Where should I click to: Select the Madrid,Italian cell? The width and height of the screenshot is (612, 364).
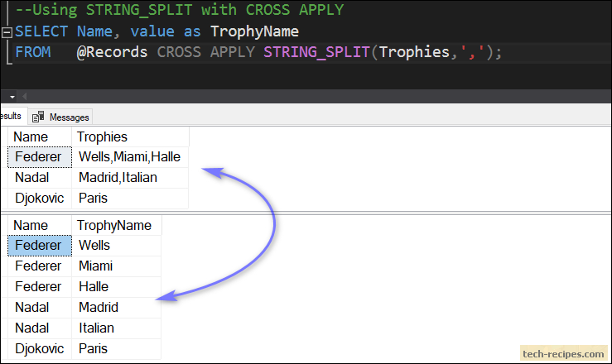pyautogui.click(x=130, y=178)
